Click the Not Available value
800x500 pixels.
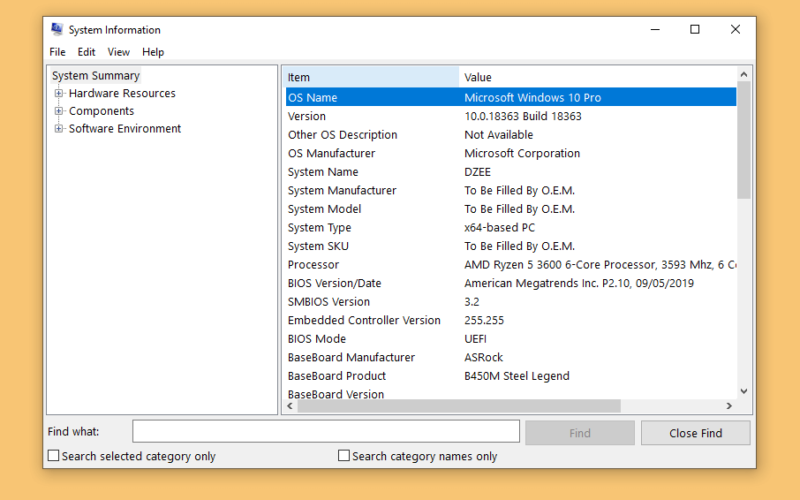tap(498, 135)
